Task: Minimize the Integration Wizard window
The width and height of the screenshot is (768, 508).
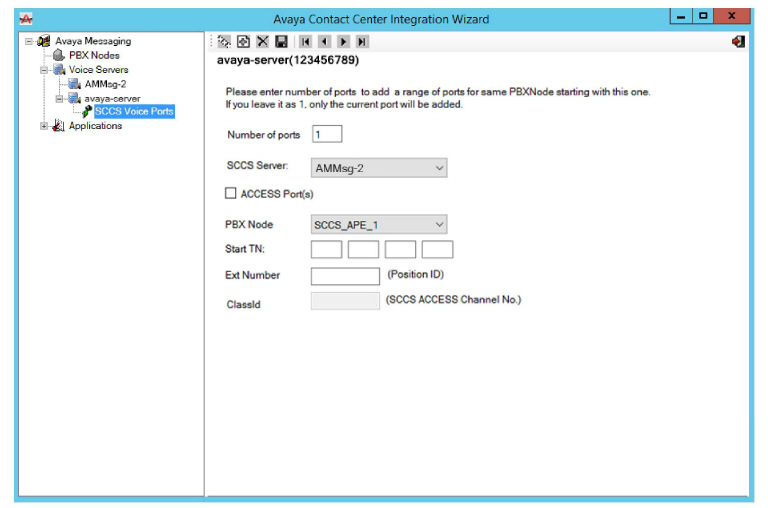Action: tap(681, 16)
